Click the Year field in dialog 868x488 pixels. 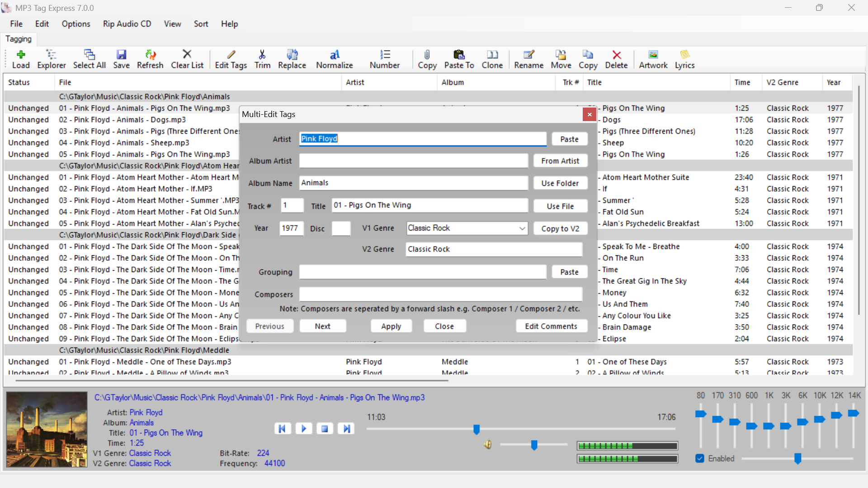pyautogui.click(x=291, y=228)
